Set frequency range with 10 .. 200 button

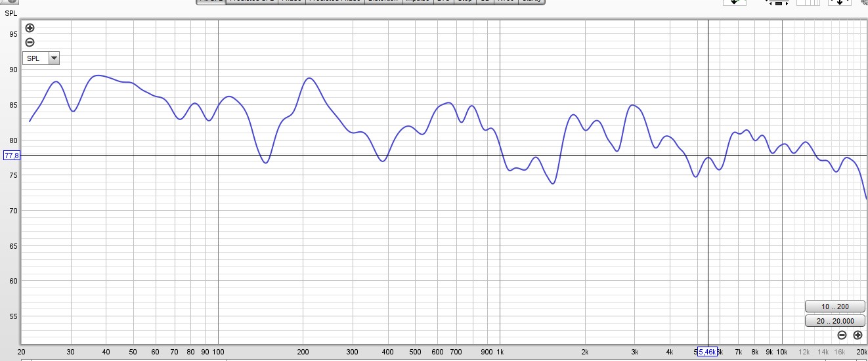pyautogui.click(x=835, y=307)
